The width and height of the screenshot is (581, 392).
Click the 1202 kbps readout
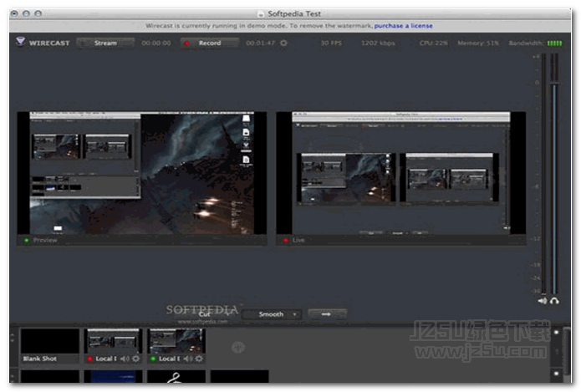coord(378,43)
